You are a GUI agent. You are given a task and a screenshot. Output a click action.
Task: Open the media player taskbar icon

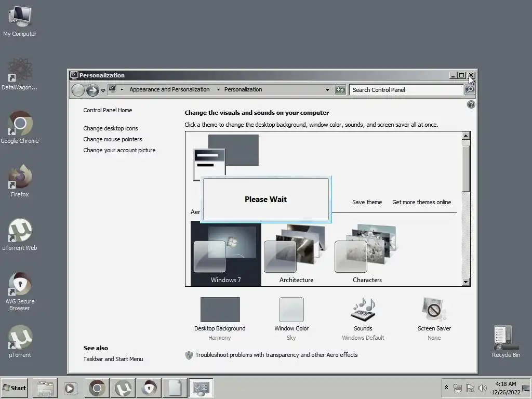click(x=71, y=388)
